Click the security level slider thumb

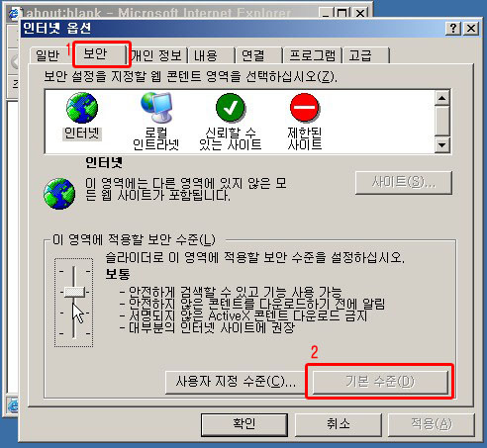[x=74, y=292]
